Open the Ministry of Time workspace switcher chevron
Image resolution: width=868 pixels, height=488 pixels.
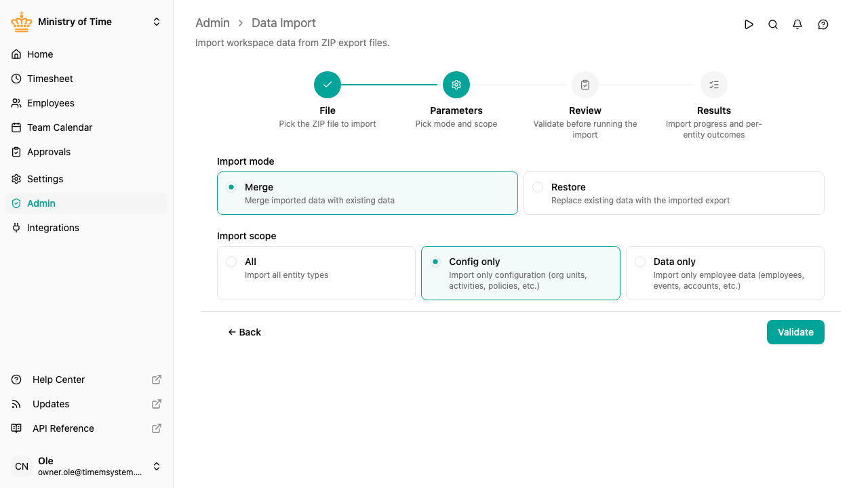(x=157, y=22)
